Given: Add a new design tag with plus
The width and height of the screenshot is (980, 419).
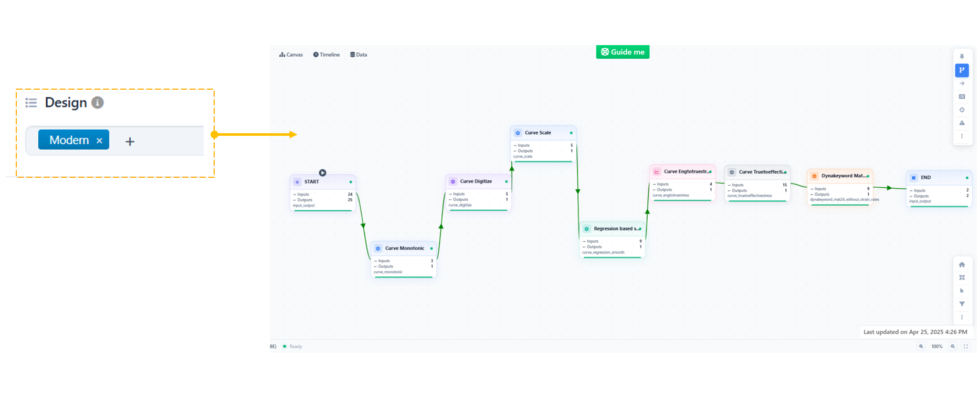Looking at the screenshot, I should 130,141.
